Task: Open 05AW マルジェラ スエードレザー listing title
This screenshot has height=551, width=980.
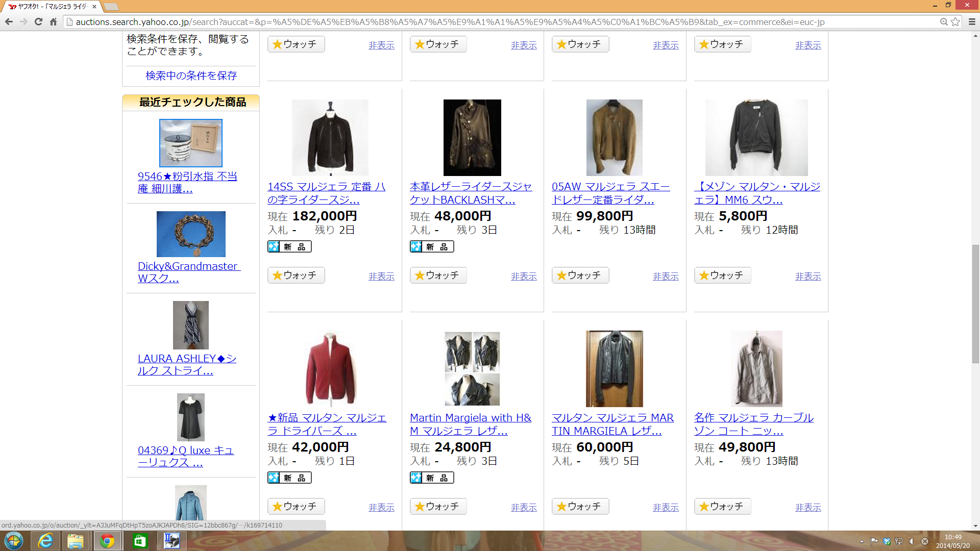Action: pos(611,193)
